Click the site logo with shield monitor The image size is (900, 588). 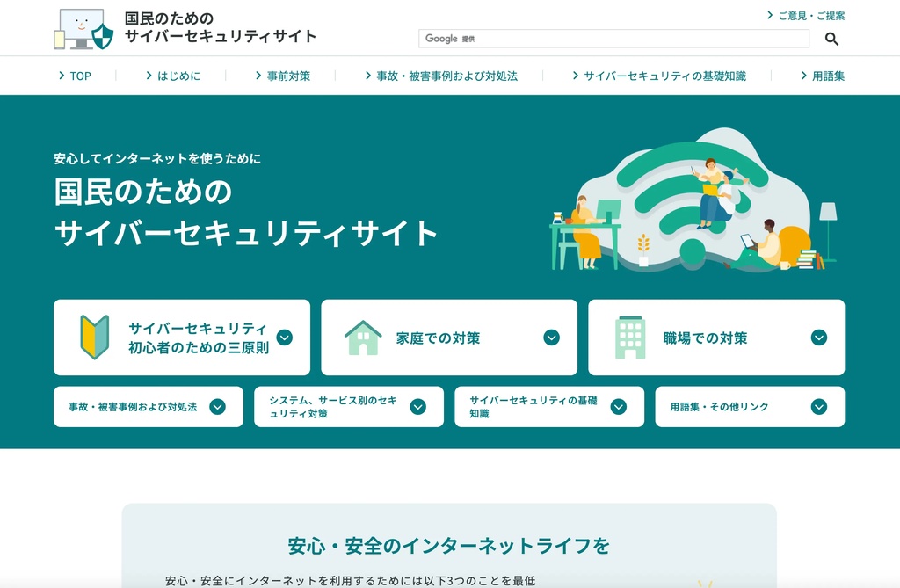tap(84, 29)
